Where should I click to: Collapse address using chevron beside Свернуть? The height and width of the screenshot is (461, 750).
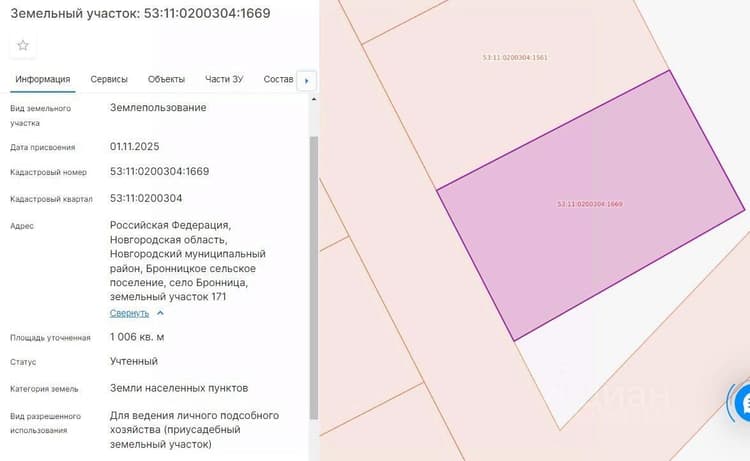click(x=160, y=313)
